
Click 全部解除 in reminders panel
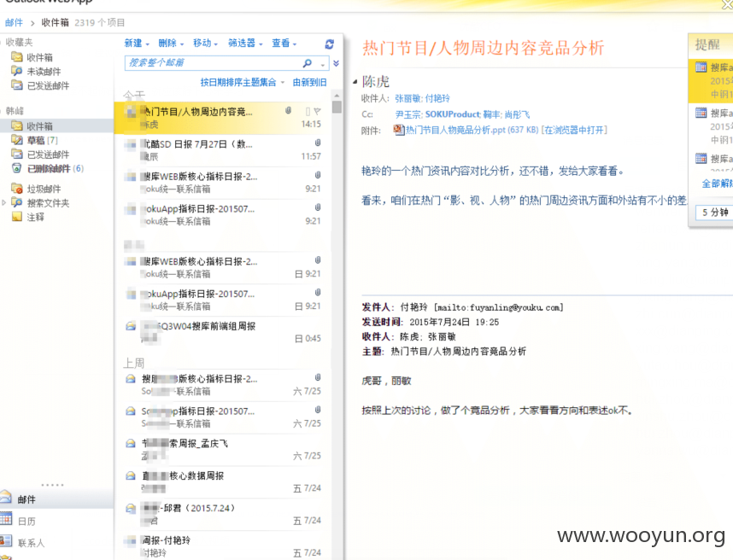coord(717,184)
